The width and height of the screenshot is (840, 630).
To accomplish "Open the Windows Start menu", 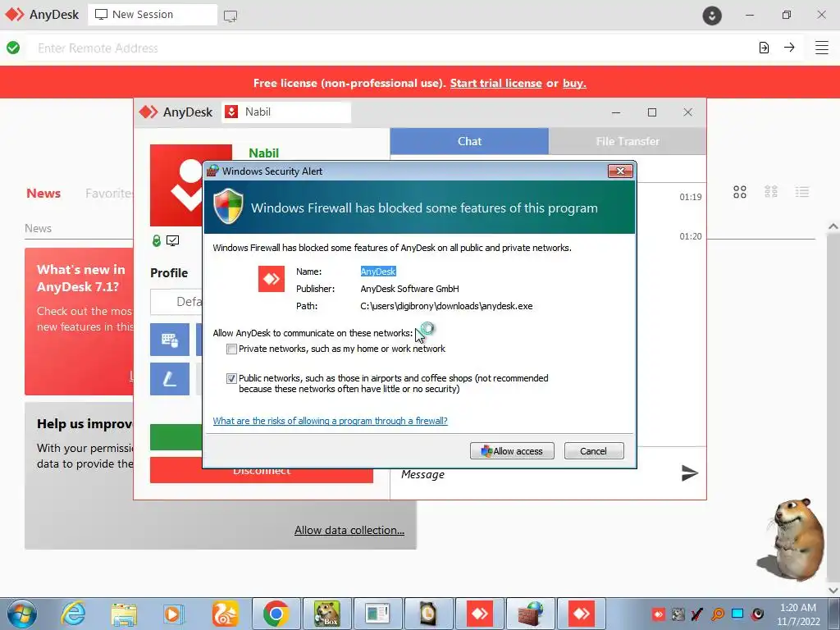I will point(22,614).
